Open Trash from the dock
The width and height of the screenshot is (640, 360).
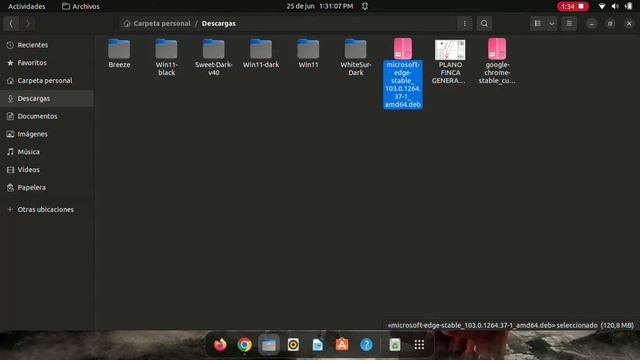click(395, 345)
